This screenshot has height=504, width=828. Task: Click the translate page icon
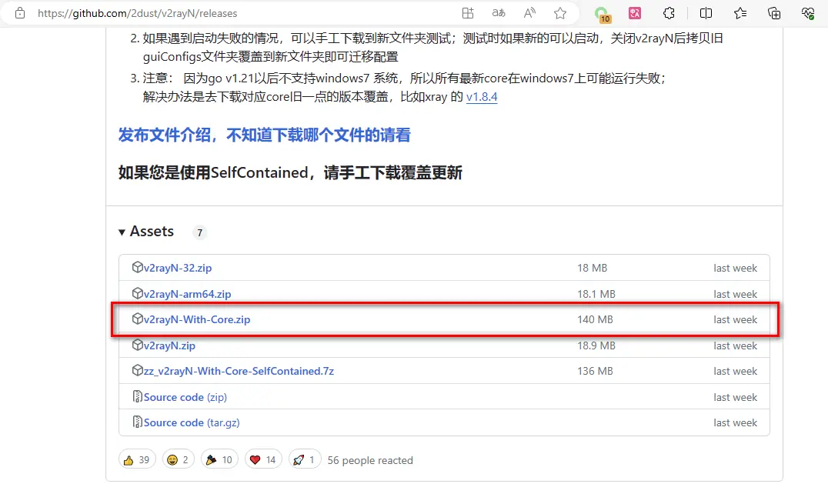[499, 13]
